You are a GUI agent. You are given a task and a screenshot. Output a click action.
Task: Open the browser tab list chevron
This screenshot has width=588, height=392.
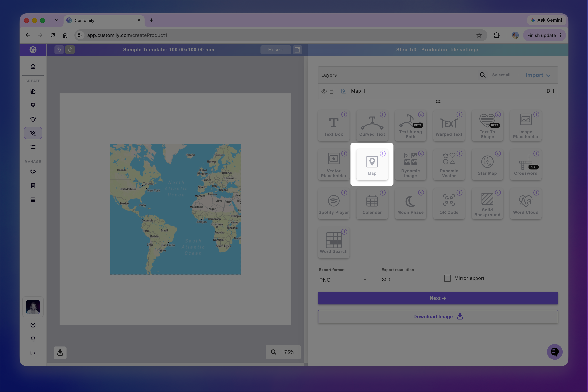pos(57,20)
